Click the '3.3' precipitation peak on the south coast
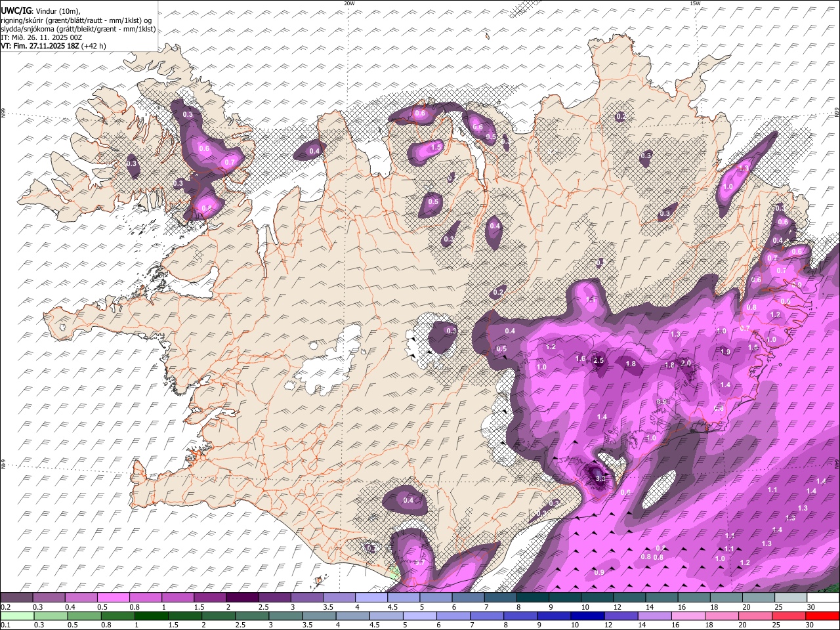The image size is (840, 630). [600, 479]
